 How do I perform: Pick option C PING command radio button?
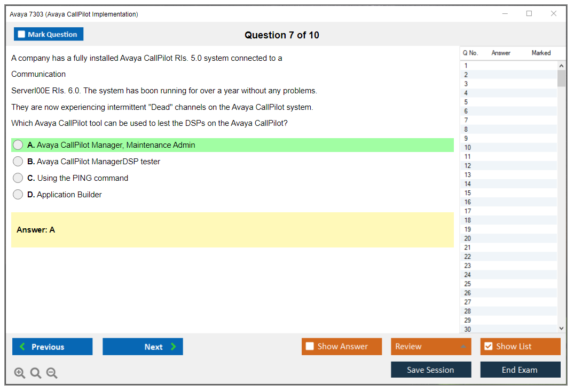[18, 178]
